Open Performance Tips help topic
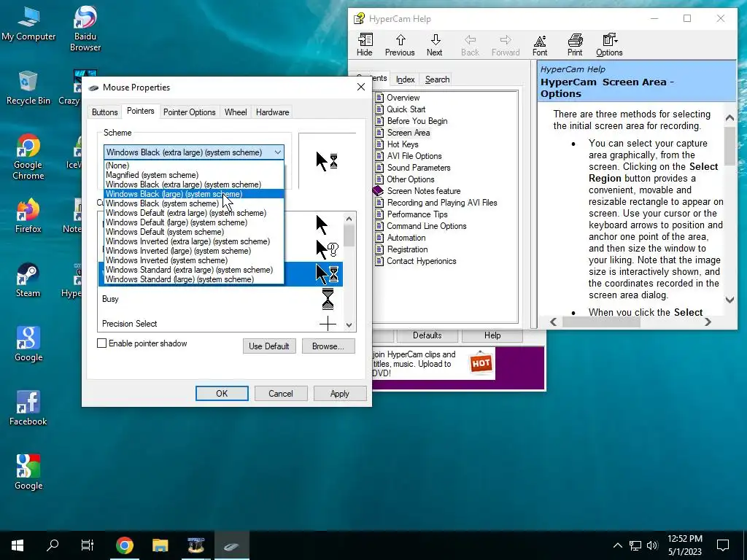The width and height of the screenshot is (747, 560). coord(417,214)
